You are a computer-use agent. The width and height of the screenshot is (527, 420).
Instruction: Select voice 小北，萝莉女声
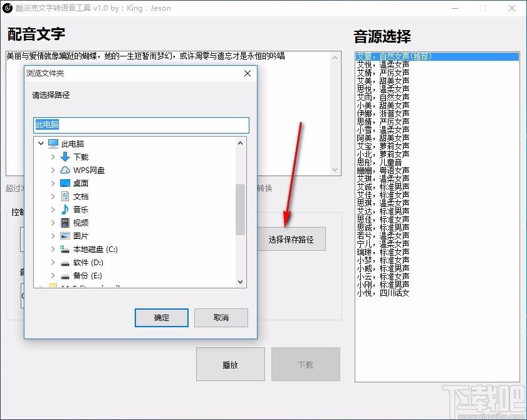pyautogui.click(x=383, y=154)
